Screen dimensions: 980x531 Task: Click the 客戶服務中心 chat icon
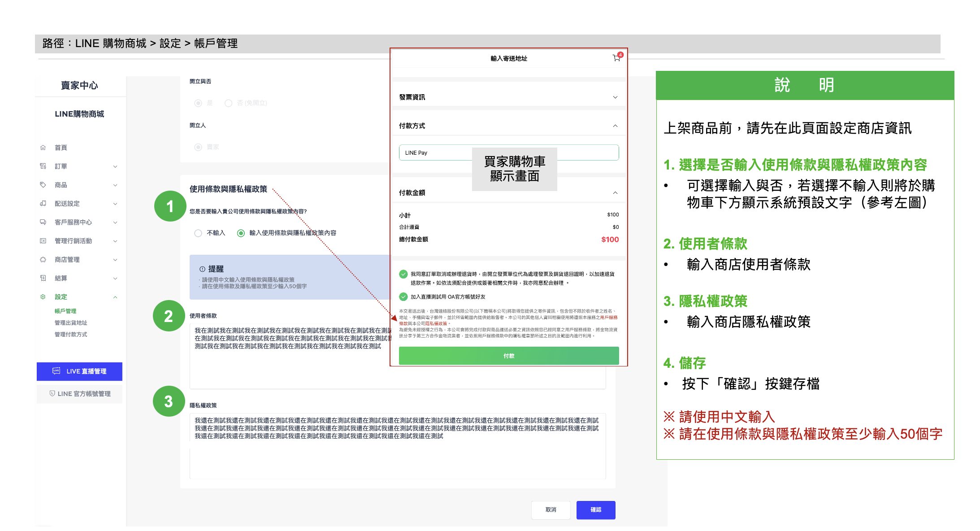point(43,222)
